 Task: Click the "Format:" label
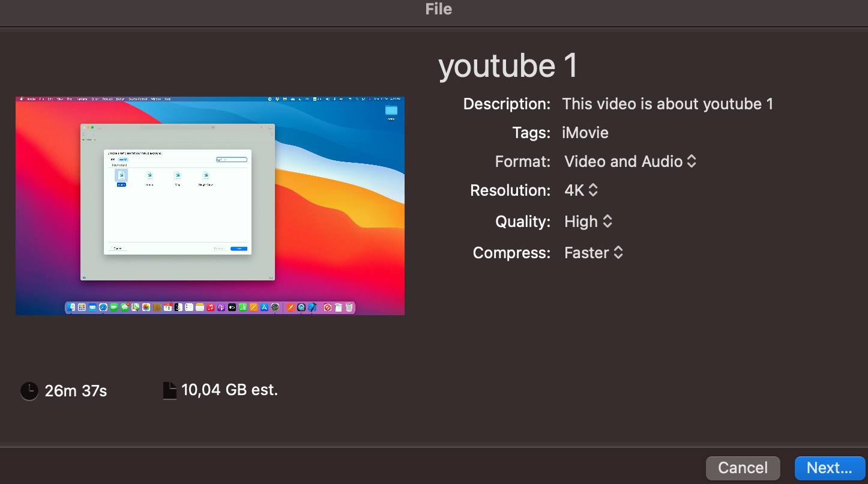click(523, 162)
